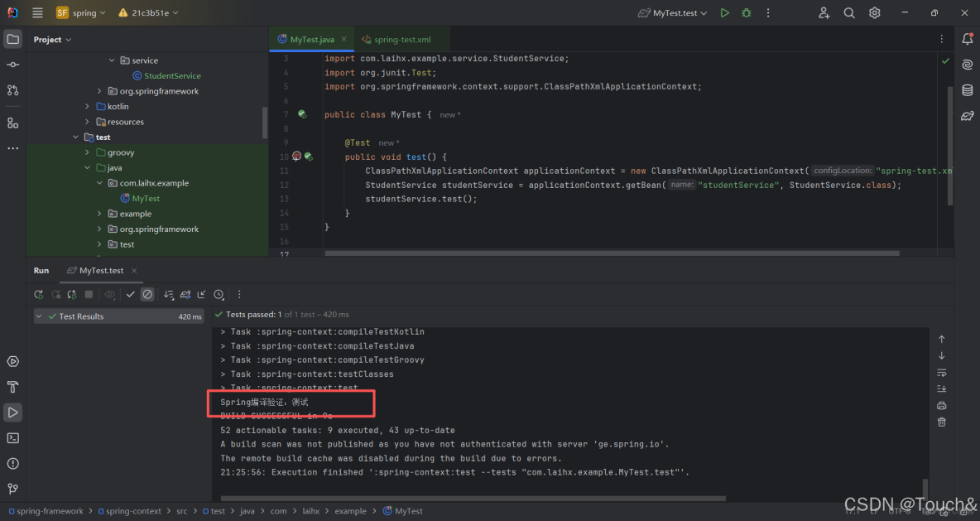This screenshot has width=980, height=521.
Task: Open the main hamburger menu
Action: point(37,12)
